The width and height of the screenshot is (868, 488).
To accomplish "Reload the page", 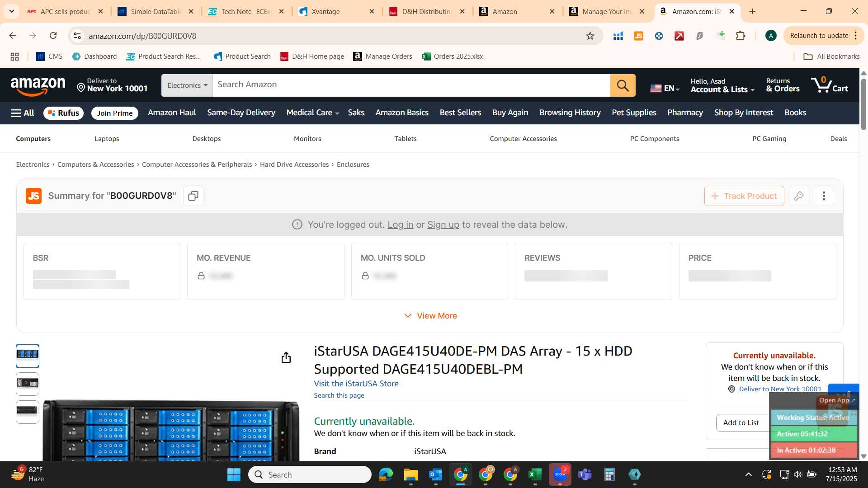I will click(53, 36).
